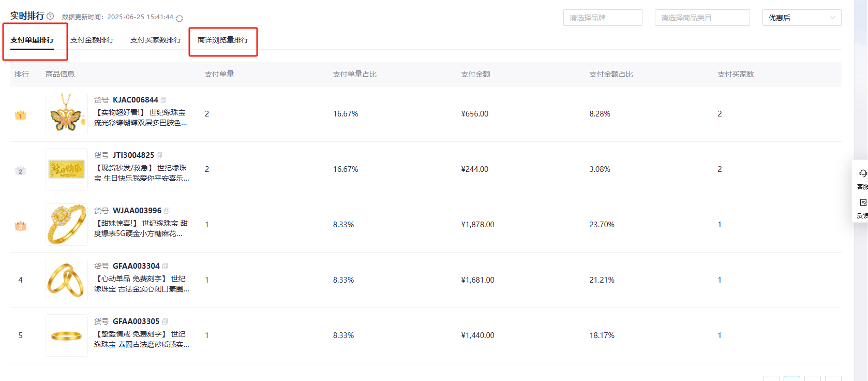Switch to 支付买家数排行 tab
The image size is (868, 381).
point(156,40)
